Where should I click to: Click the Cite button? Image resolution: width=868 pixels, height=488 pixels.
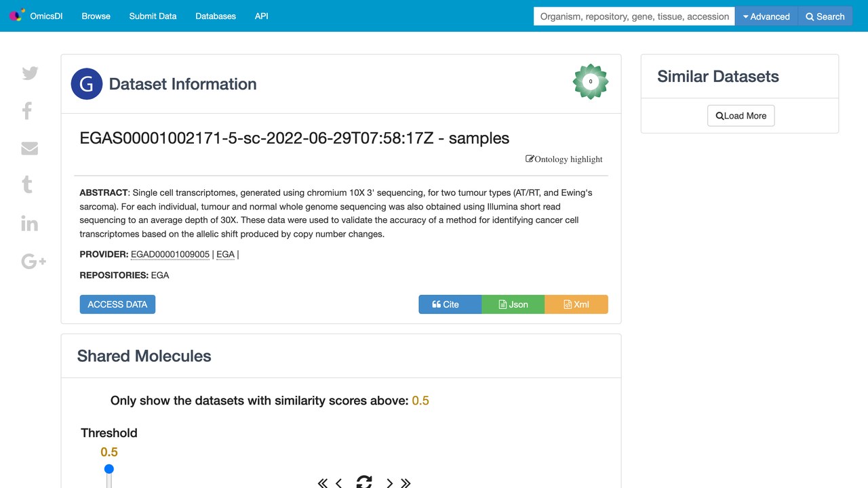coord(450,304)
